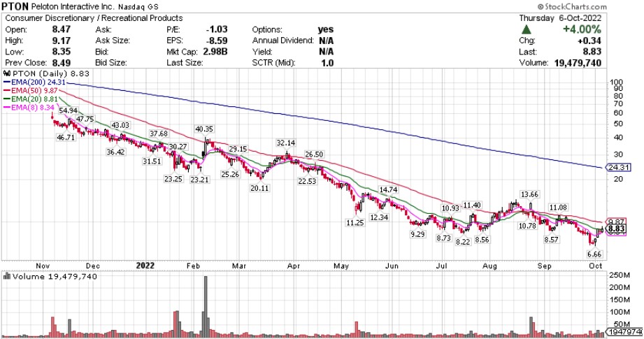Click the 8.22 July low label
The image size is (644, 339).
(x=463, y=242)
